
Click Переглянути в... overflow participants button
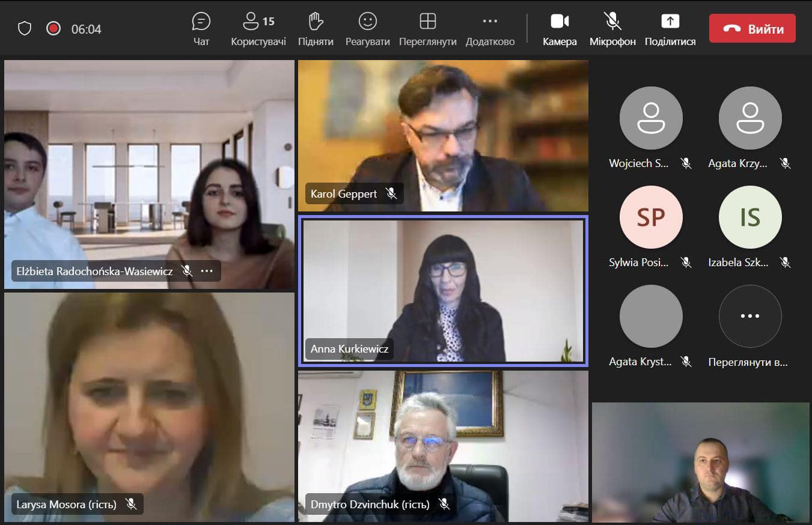pos(750,316)
